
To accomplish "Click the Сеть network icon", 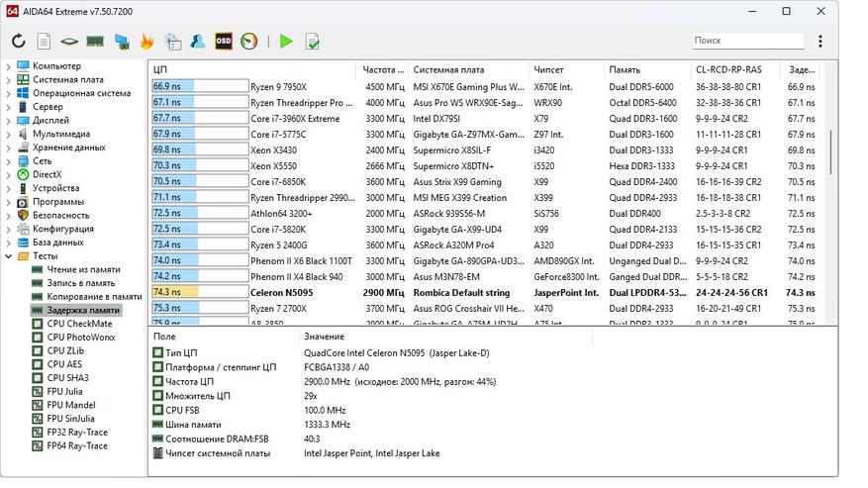I will [23, 160].
